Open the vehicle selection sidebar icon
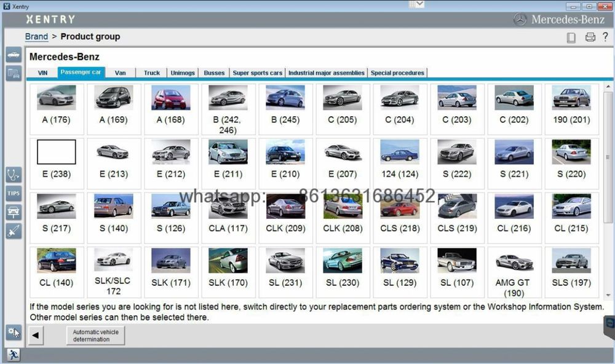 click(14, 55)
